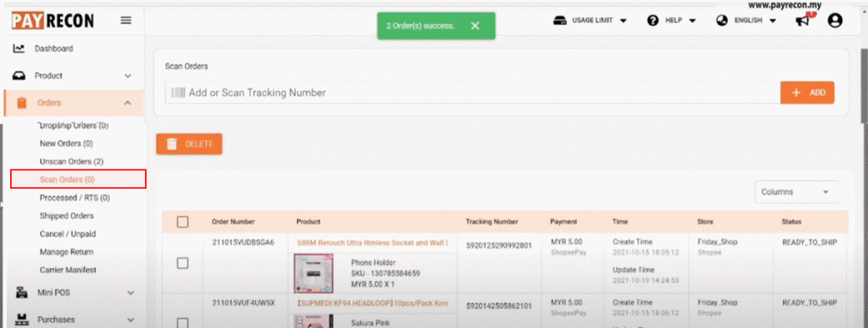
Task: Click the Product column header
Action: pos(309,222)
